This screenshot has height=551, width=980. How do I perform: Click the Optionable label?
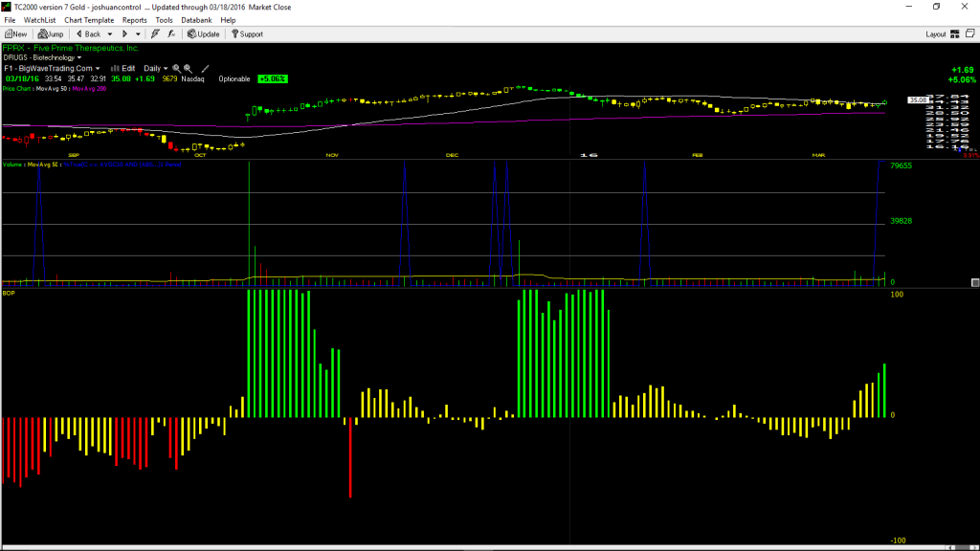pyautogui.click(x=234, y=78)
